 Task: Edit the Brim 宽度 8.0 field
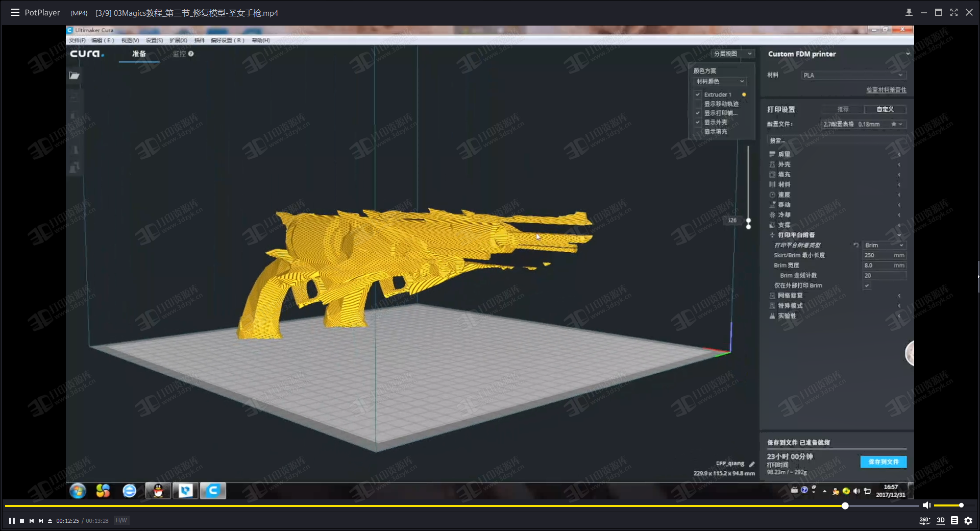[x=885, y=265]
